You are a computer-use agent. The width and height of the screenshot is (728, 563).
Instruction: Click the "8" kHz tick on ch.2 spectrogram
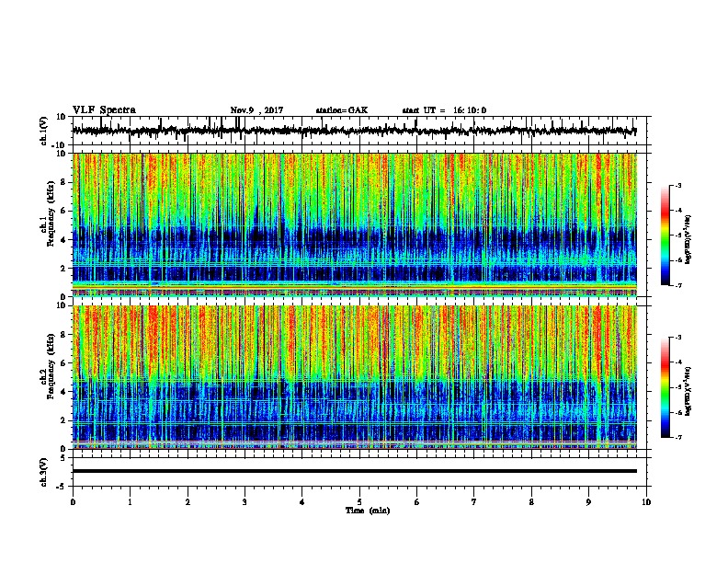click(63, 335)
